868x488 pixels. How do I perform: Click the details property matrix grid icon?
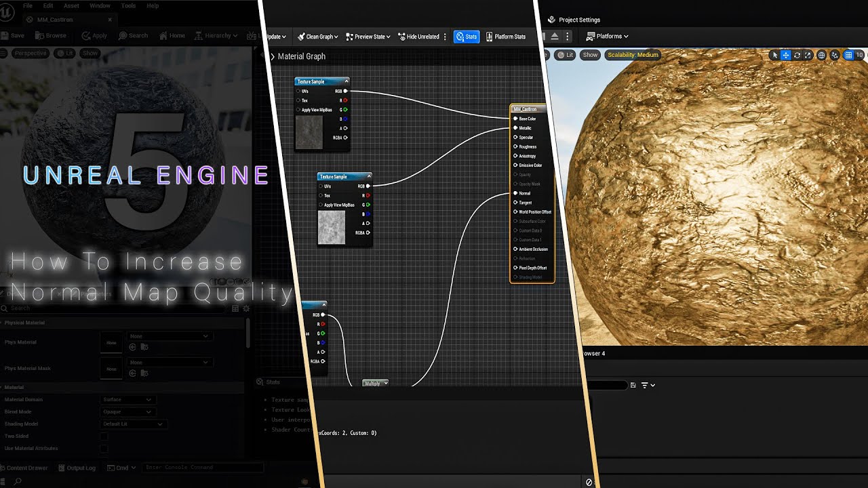235,308
